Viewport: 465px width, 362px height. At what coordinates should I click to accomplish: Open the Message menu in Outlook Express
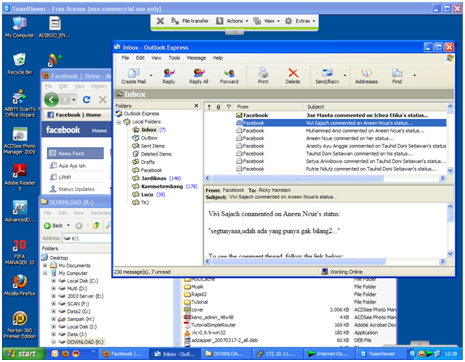pyautogui.click(x=196, y=58)
